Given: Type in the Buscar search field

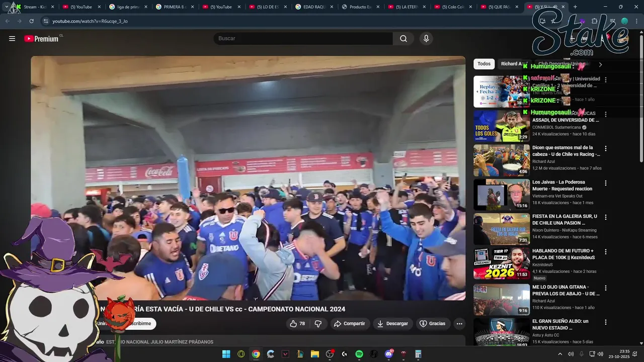Looking at the screenshot, I should coord(303,39).
